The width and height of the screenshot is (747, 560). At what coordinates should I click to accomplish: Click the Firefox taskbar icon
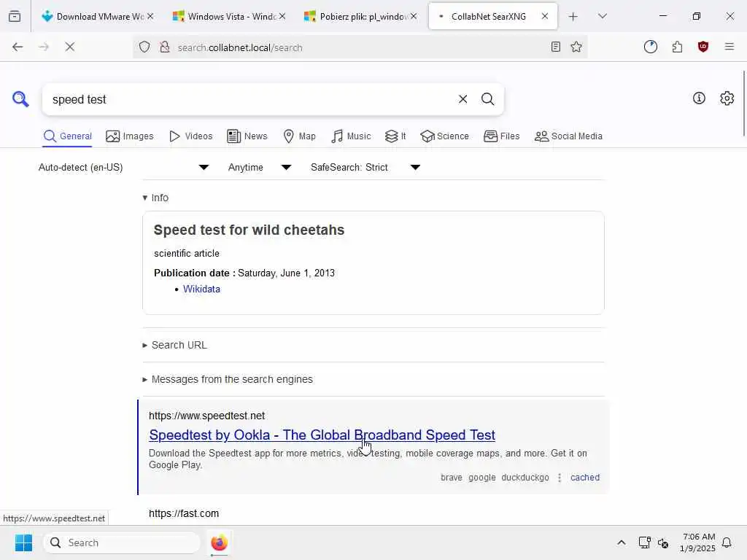pyautogui.click(x=219, y=542)
